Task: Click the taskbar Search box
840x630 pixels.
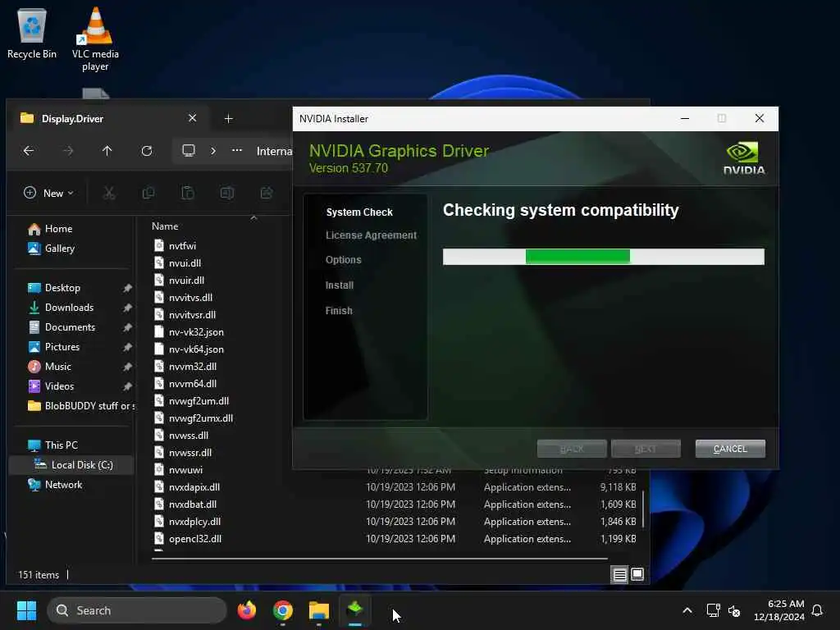Action: click(137, 610)
